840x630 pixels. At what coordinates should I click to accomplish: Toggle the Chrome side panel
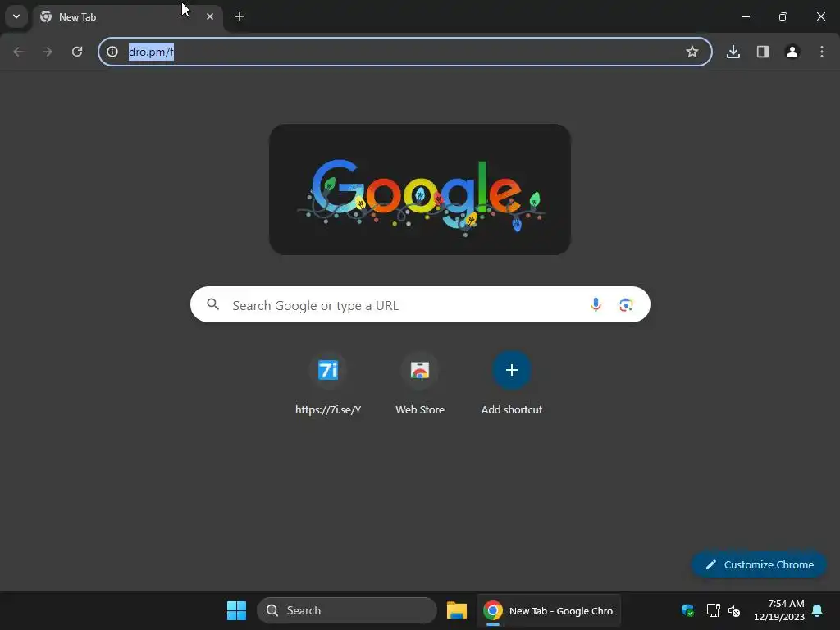[763, 52]
